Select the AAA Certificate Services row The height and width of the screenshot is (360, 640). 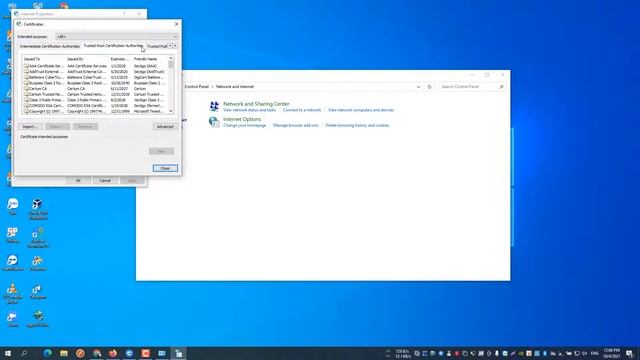(95, 66)
